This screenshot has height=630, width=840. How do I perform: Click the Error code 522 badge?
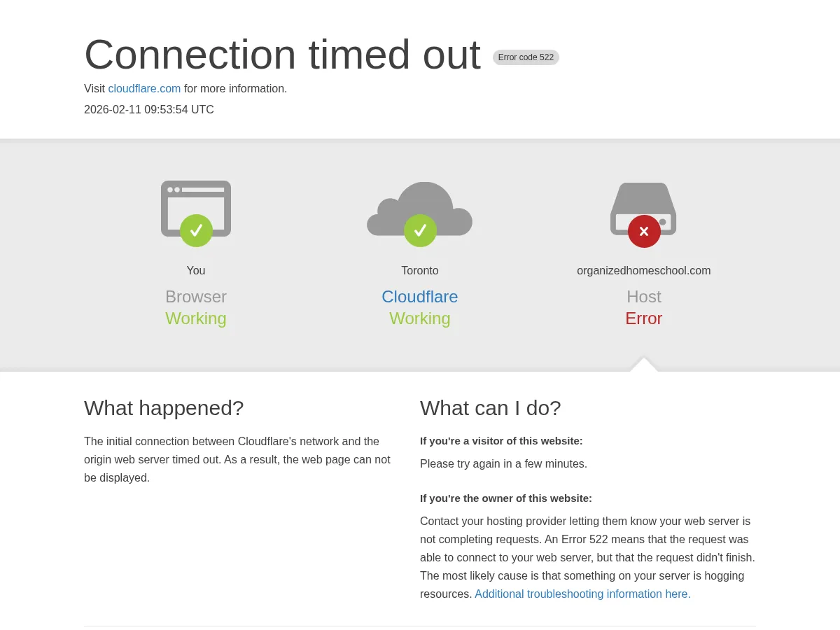pyautogui.click(x=526, y=57)
